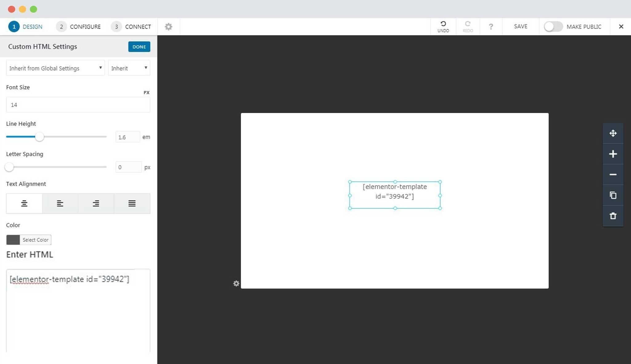
Task: Click the PX unit label for Font Size
Action: [x=146, y=92]
